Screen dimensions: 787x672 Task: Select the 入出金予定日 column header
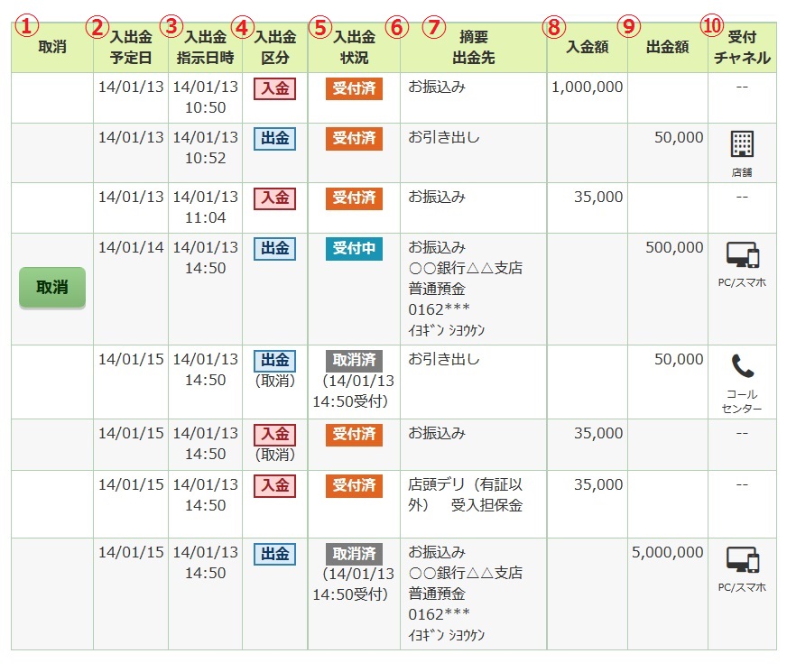[132, 47]
